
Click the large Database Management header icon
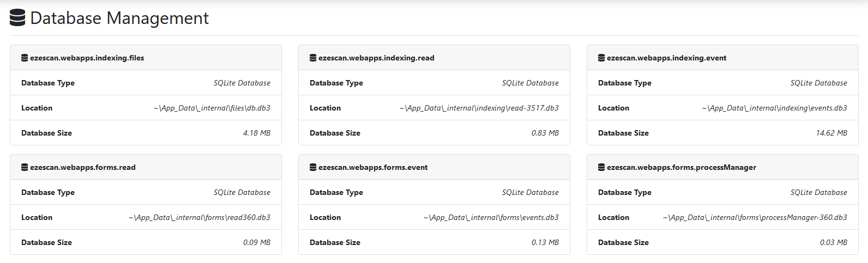(x=17, y=18)
